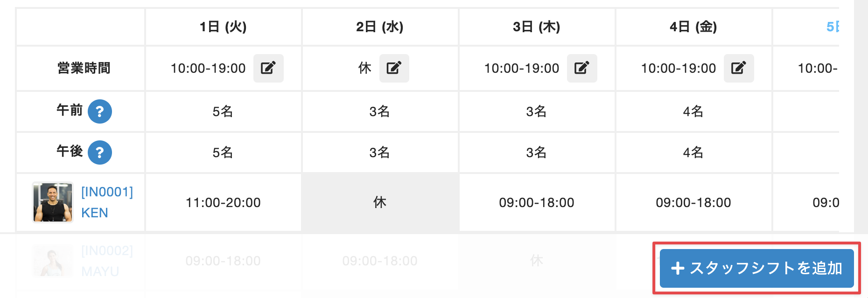Screen dimensions: 868x298
Task: Edit business hours for 1日 (火)
Action: pyautogui.click(x=268, y=68)
